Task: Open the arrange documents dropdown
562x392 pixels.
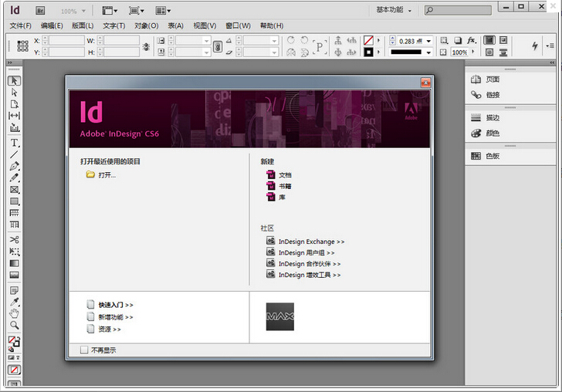Action: click(163, 11)
